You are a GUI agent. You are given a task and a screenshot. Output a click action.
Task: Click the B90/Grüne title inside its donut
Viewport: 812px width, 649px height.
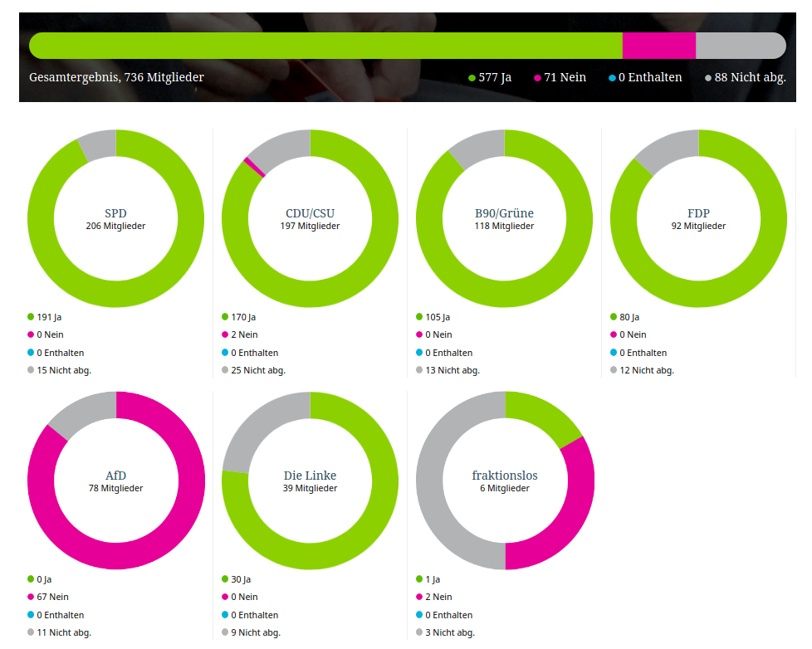505,213
